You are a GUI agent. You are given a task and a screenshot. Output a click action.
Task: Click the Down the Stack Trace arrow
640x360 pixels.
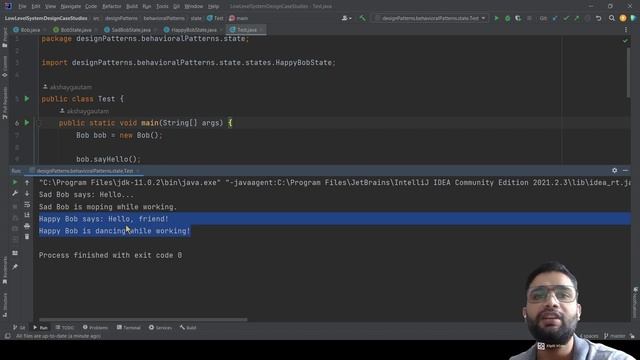[x=27, y=193]
